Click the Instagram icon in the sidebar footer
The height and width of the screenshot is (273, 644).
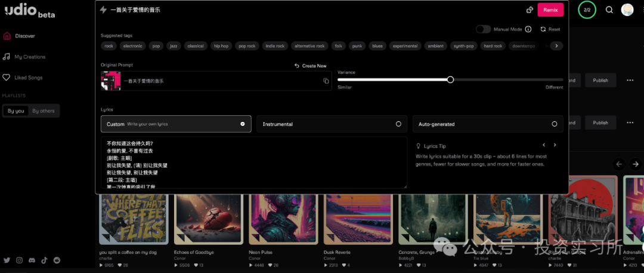(19, 260)
